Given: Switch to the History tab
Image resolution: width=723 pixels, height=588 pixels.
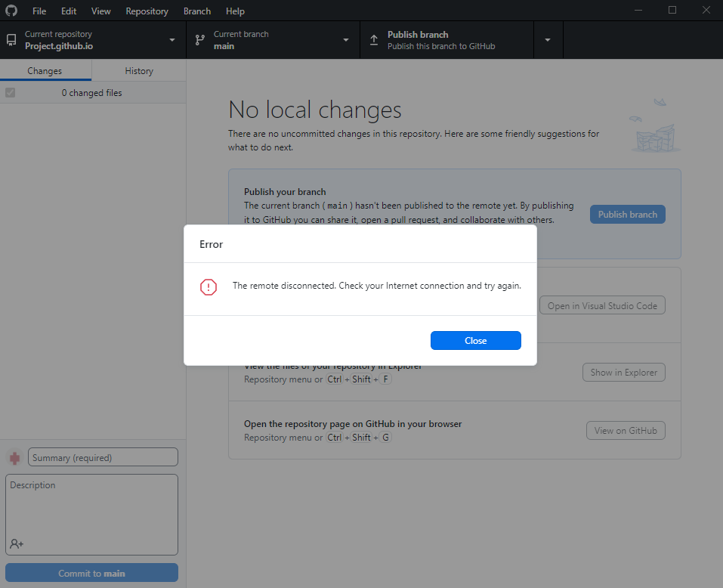Looking at the screenshot, I should point(138,70).
